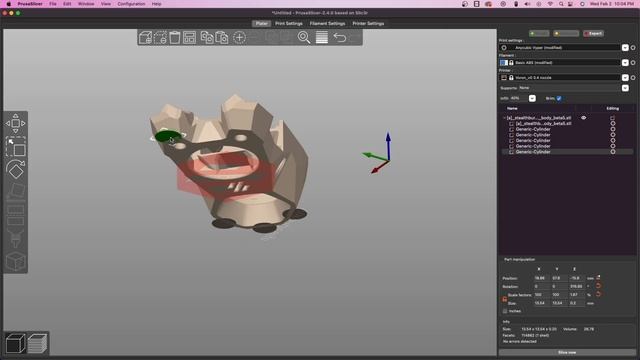Toggle the scale factors lock icon
This screenshot has width=640, height=360.
[504, 299]
